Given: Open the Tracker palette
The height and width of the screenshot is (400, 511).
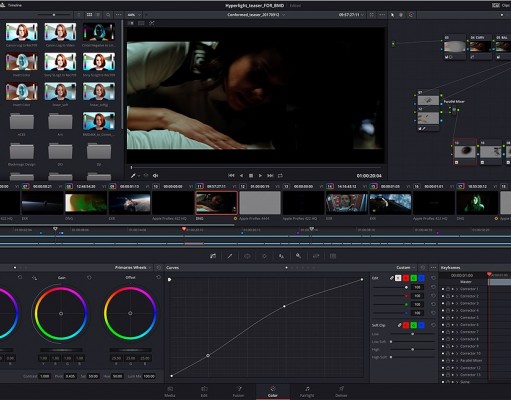Looking at the screenshot, I should click(x=264, y=256).
